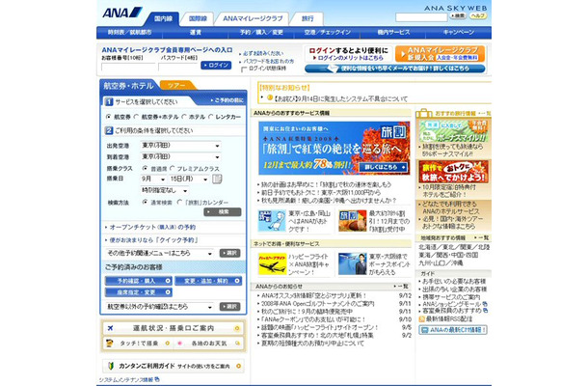Select the レンタカー radio button

pyautogui.click(x=210, y=117)
